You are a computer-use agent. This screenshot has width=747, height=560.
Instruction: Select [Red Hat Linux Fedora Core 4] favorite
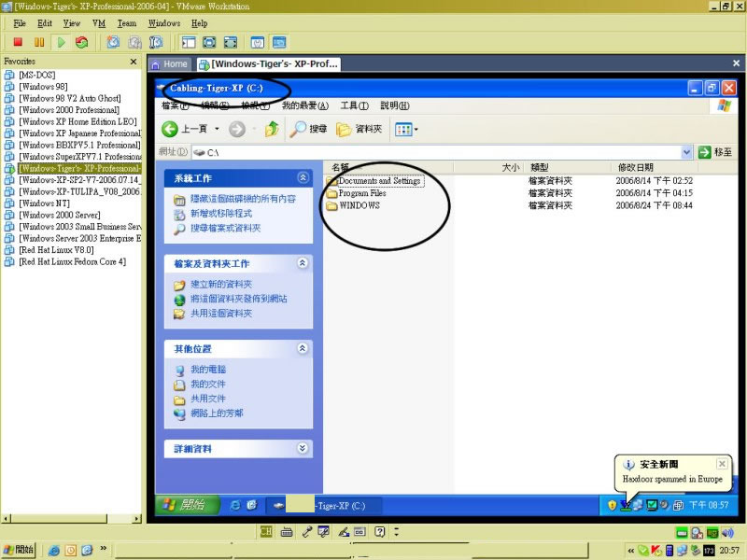click(73, 262)
